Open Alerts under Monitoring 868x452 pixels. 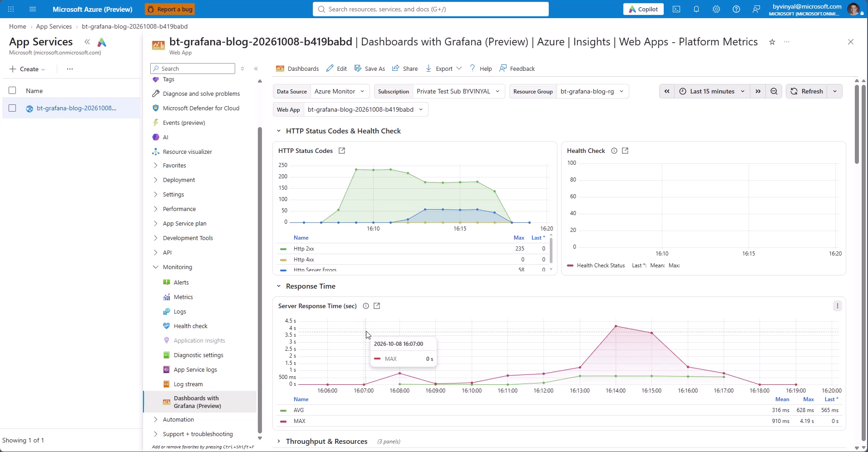pyautogui.click(x=181, y=282)
